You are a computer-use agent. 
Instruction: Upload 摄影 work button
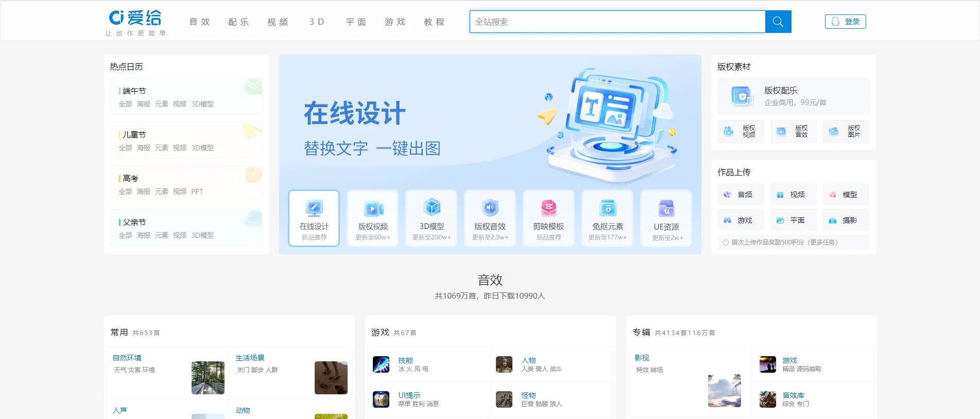(x=846, y=220)
